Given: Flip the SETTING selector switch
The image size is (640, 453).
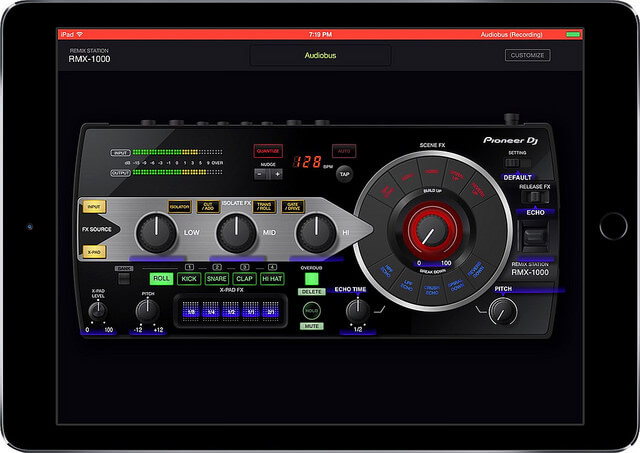Looking at the screenshot, I should coord(516,162).
